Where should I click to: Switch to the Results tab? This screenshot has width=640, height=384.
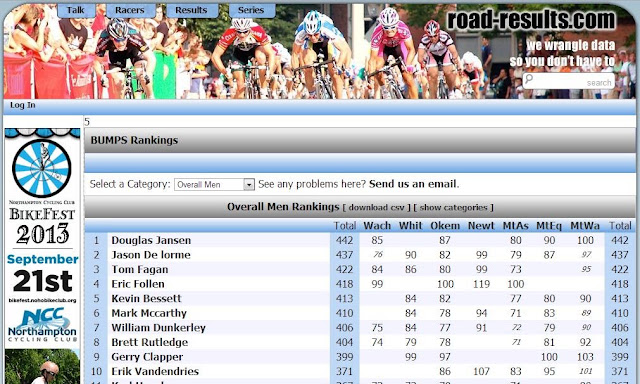tap(191, 11)
